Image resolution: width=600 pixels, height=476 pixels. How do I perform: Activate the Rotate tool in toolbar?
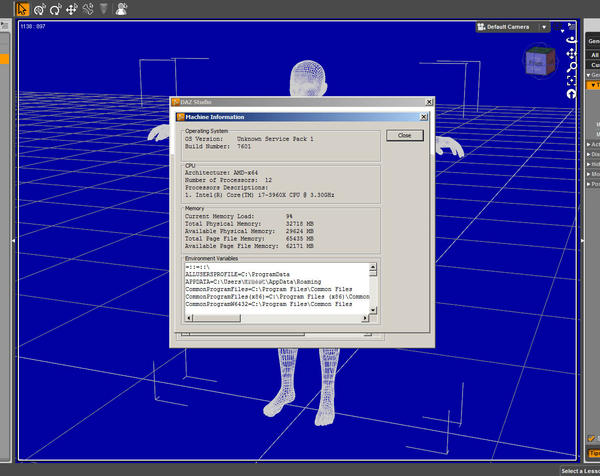56,9
